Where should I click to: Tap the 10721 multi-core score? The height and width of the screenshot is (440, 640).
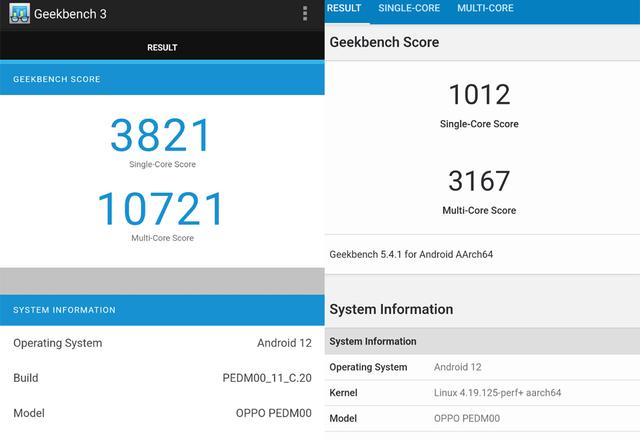click(161, 209)
